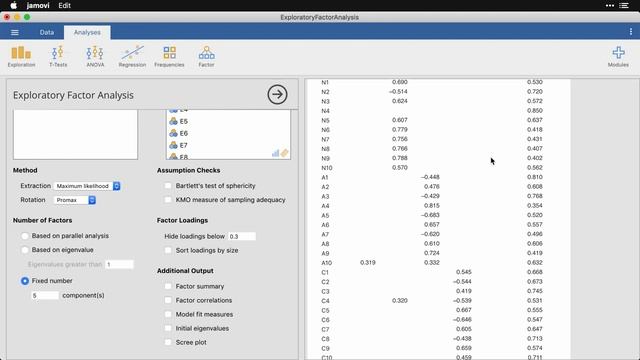Click the N1 row label
Screen dimensions: 640x360
pos(325,82)
